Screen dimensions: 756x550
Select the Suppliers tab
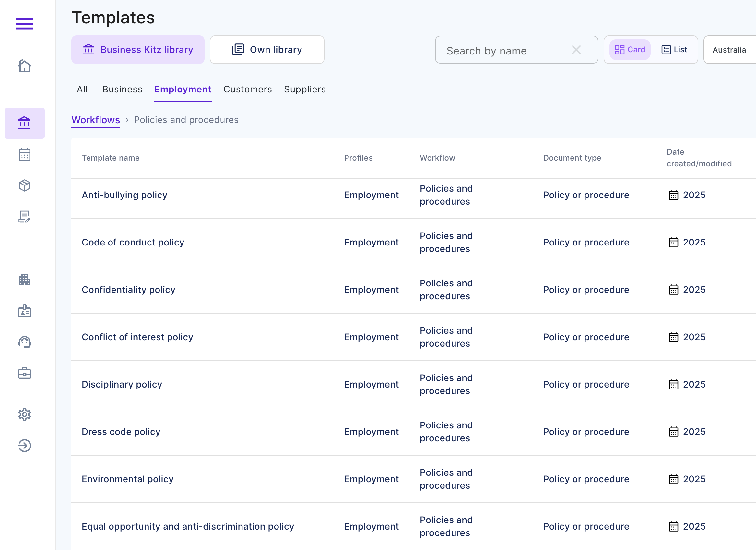pyautogui.click(x=305, y=90)
